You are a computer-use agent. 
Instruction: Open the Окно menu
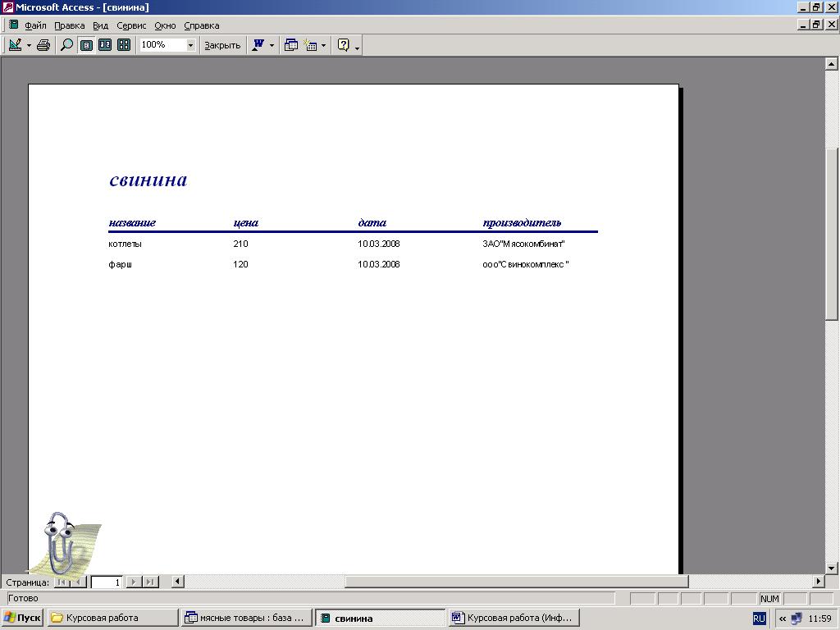tap(165, 25)
